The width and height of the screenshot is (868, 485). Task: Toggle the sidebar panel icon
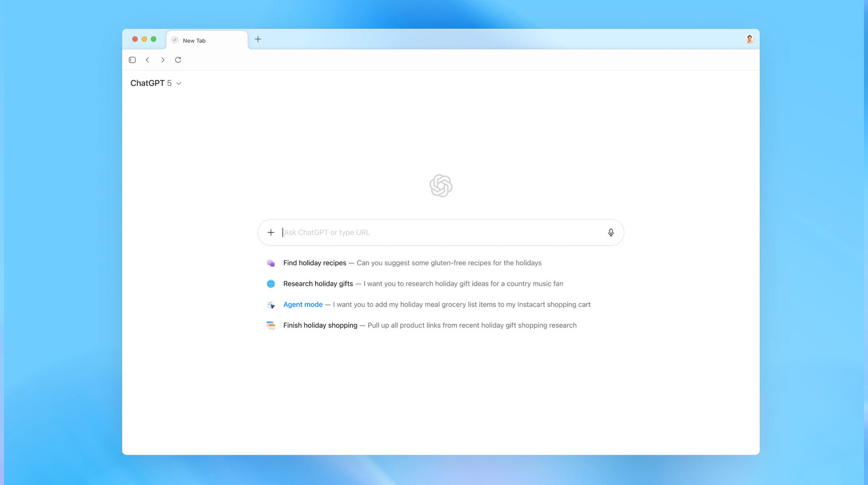pyautogui.click(x=132, y=60)
